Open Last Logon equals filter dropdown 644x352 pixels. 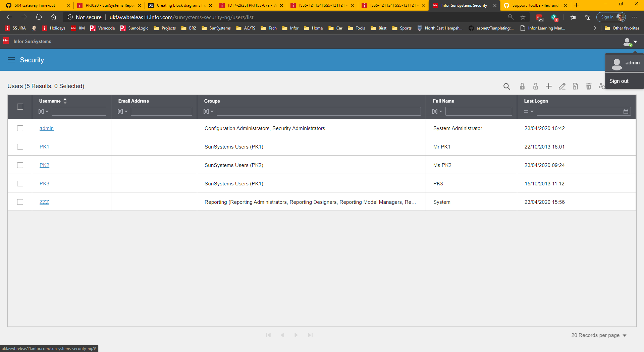tap(529, 112)
